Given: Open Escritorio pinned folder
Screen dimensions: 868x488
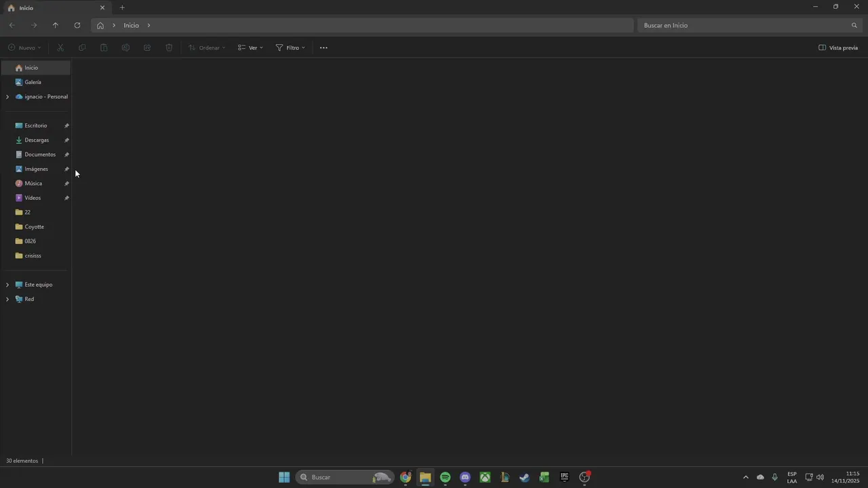Looking at the screenshot, I should click(35, 125).
